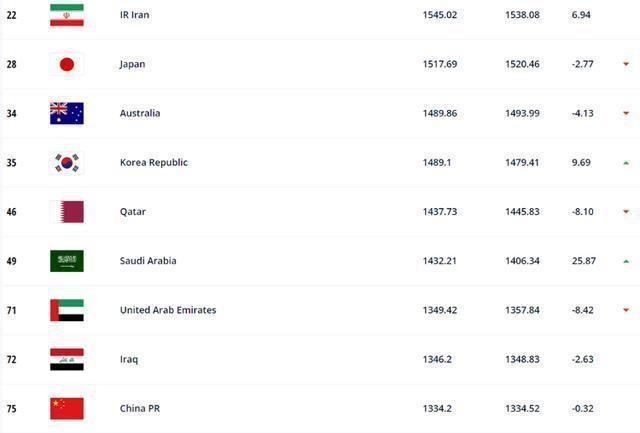The width and height of the screenshot is (640, 433).
Task: Click Australia's red down arrow
Action: tap(626, 113)
